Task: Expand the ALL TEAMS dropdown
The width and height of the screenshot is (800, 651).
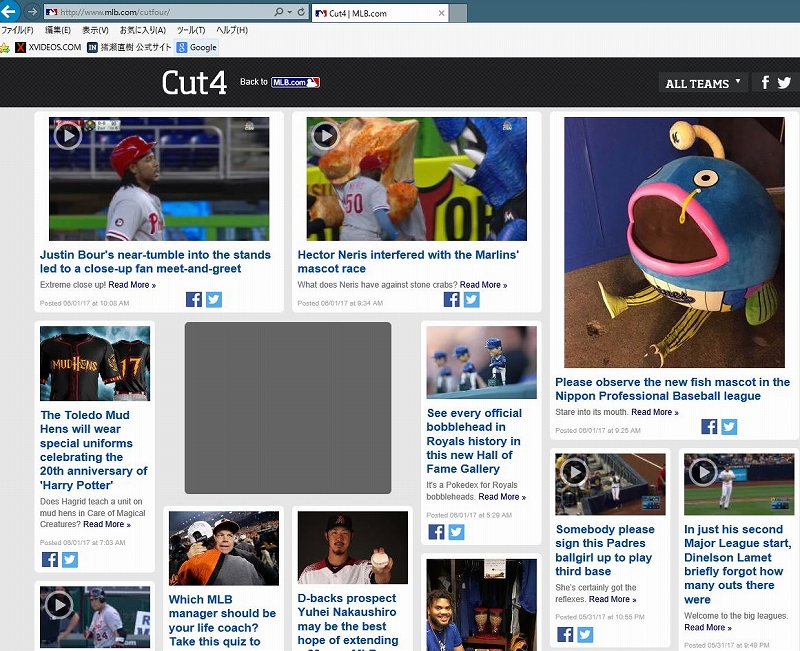Action: [703, 83]
